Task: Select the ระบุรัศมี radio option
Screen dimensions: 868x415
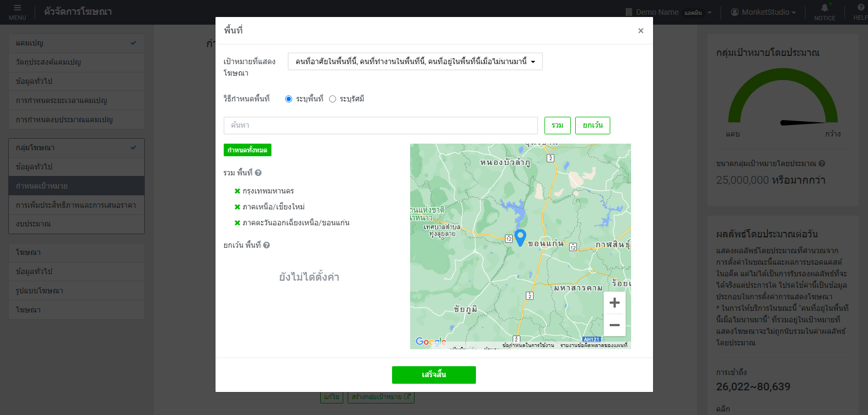Action: tap(332, 99)
